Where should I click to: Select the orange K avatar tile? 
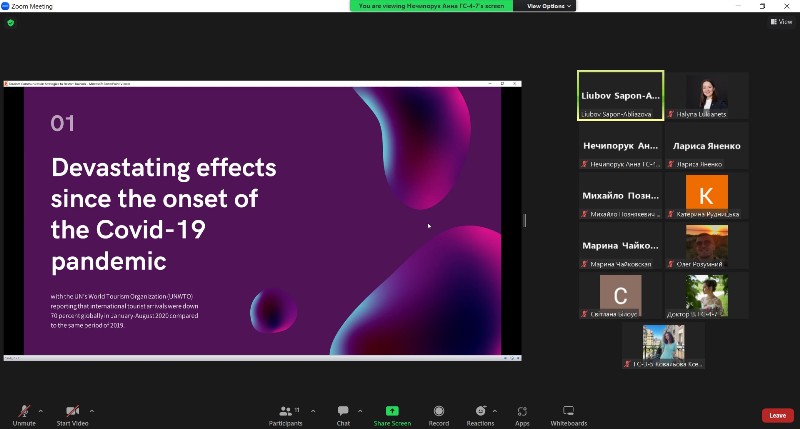(x=707, y=196)
